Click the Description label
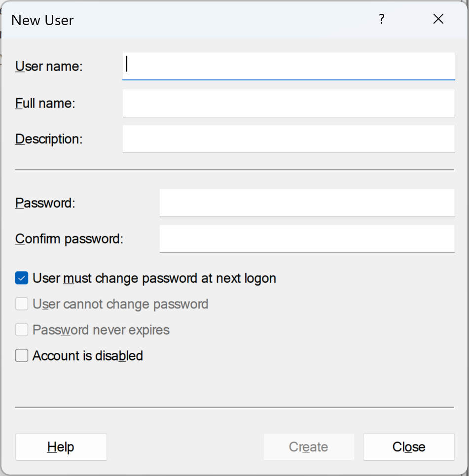 tap(49, 138)
